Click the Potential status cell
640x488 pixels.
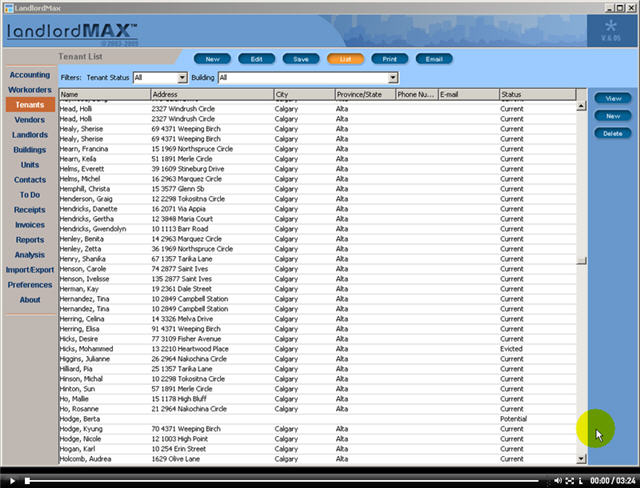click(x=513, y=419)
